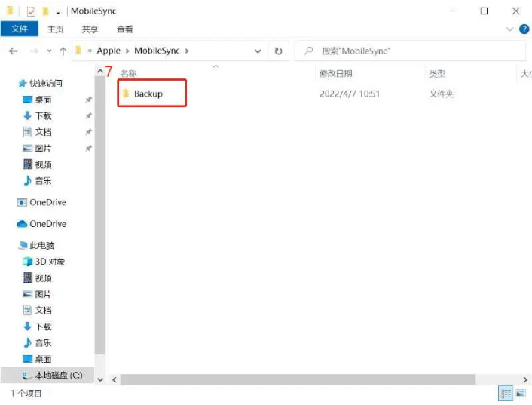Click the quick access properties checkmark icon
The width and height of the screenshot is (532, 405).
[31, 12]
